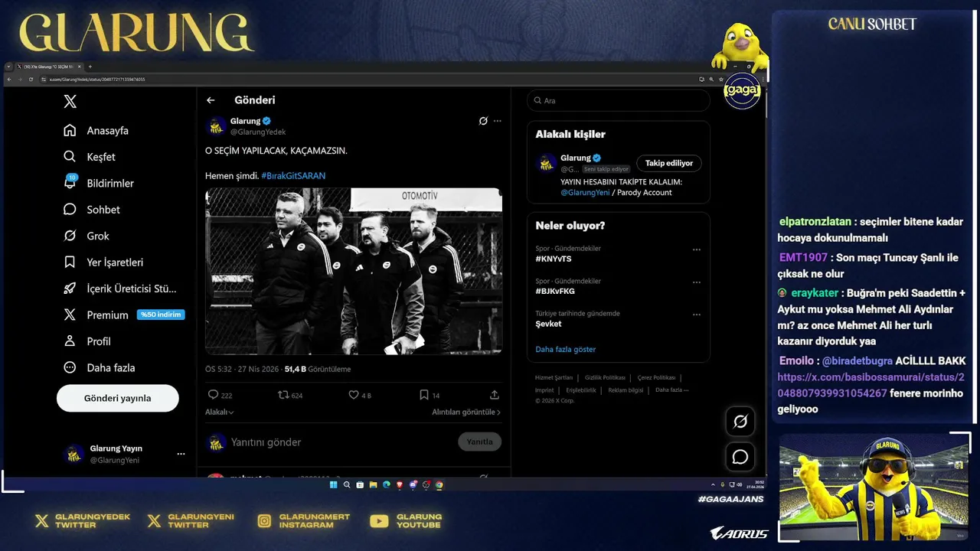Open the post's three-dot options menu

(x=498, y=121)
